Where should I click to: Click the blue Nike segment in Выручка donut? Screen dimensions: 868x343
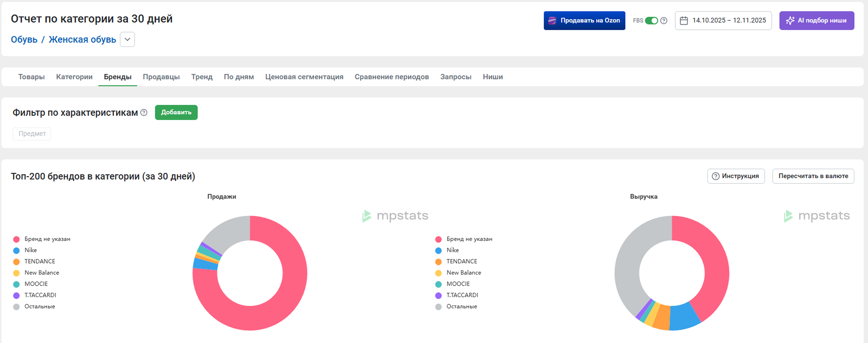684,317
